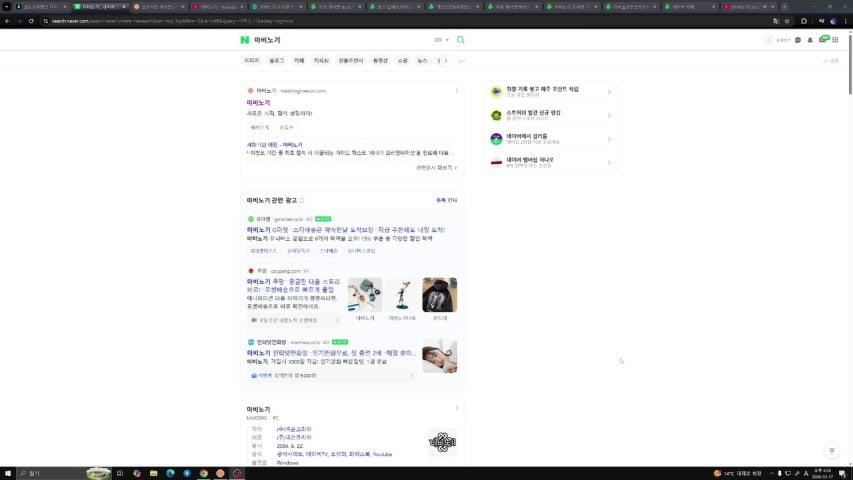Open the more menu on the mabinogi.nexon.com result
Screen dimensions: 853x480
pos(456,91)
